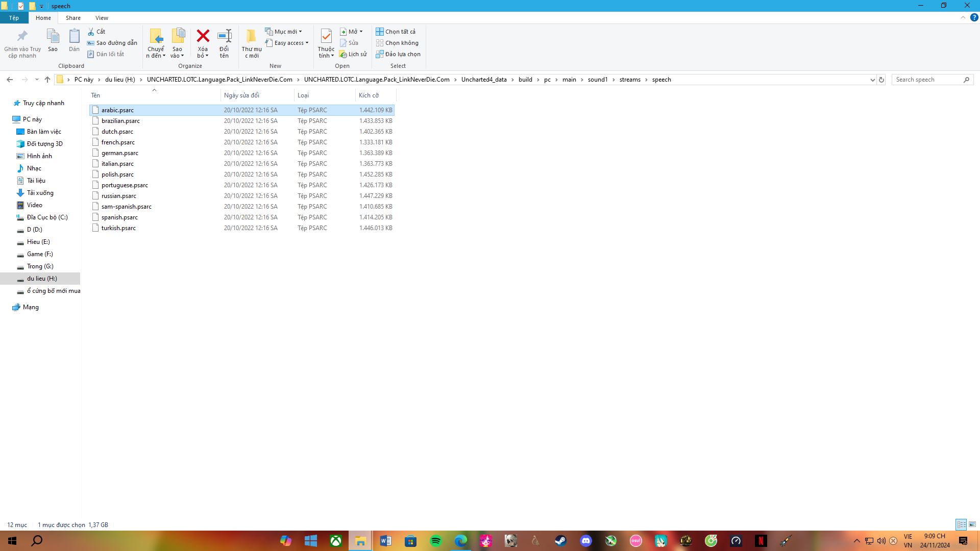Screen dimensions: 980x551
Task: Click the Dán paste icon
Action: 75,36
